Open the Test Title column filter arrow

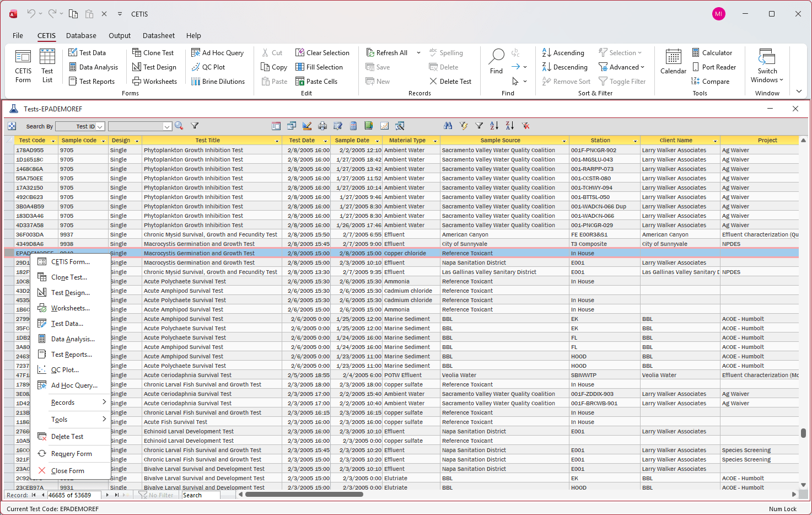pyautogui.click(x=277, y=141)
